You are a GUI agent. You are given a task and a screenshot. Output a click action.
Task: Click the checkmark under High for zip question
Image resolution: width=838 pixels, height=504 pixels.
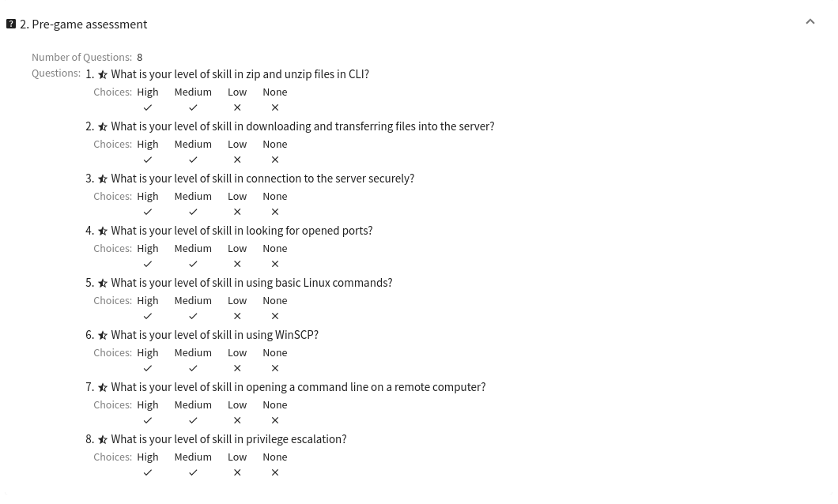click(x=148, y=108)
